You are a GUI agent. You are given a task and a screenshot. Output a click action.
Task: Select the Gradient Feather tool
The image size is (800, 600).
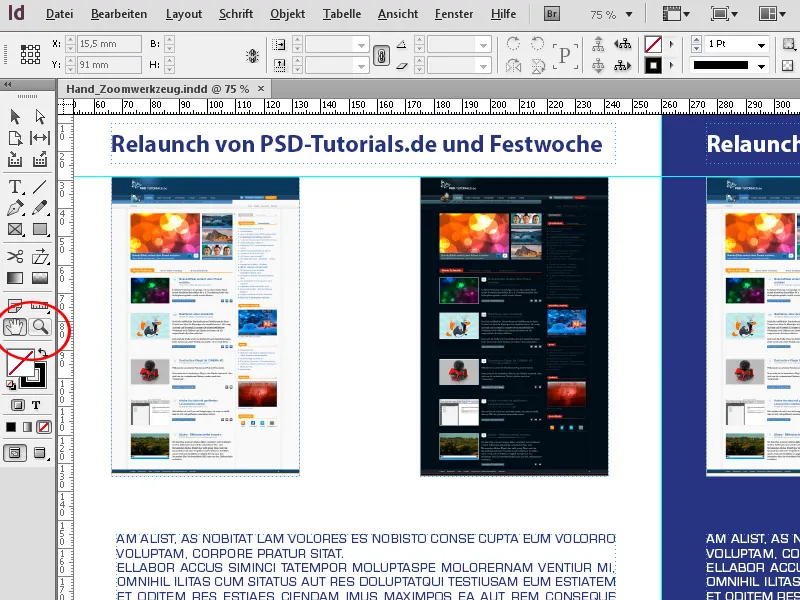click(x=40, y=278)
